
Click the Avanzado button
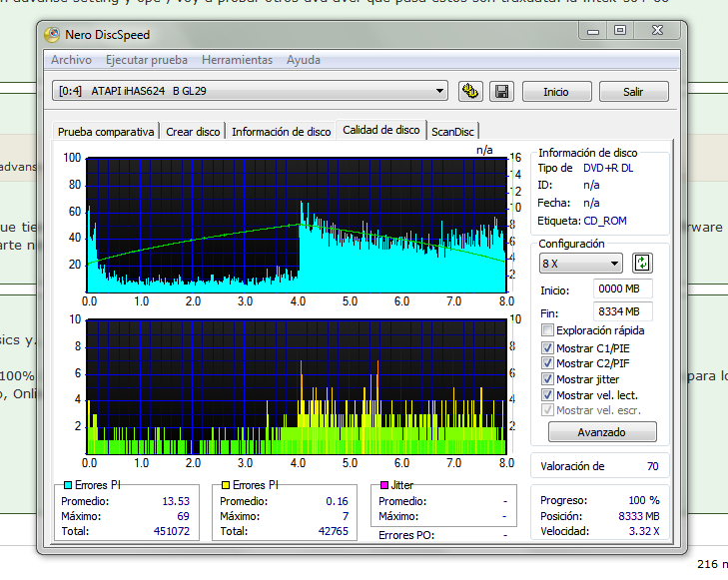(602, 432)
